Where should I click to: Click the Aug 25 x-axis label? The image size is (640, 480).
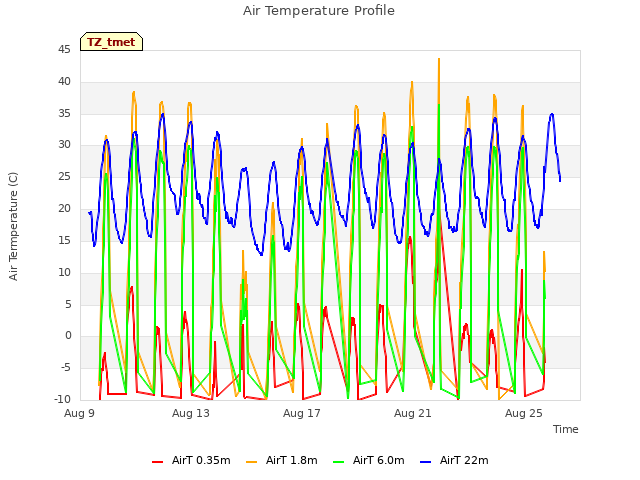524,413
